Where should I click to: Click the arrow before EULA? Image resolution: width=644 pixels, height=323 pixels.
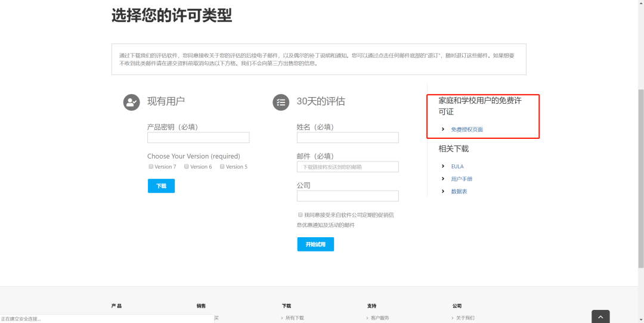(442, 166)
